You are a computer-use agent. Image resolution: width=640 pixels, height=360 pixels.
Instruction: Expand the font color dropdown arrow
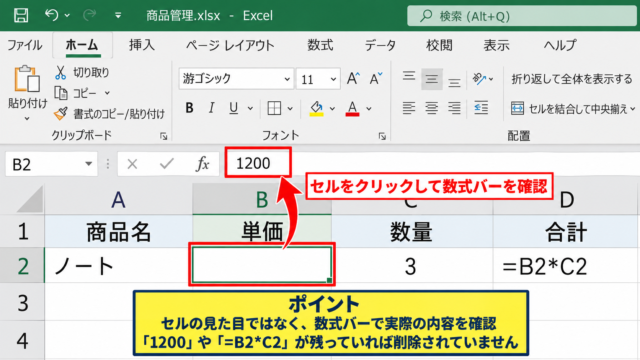coord(369,109)
